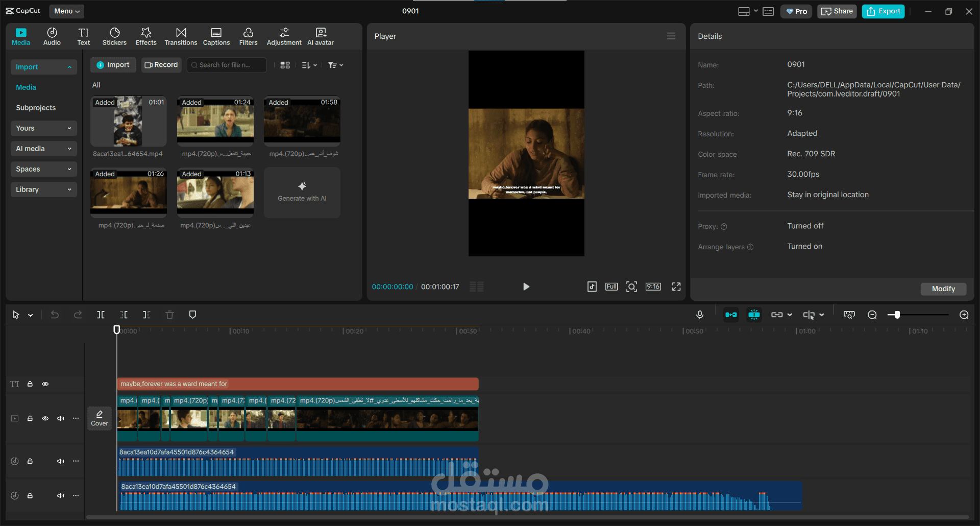Add a marker with the shield icon
This screenshot has width=980, height=526.
click(x=192, y=315)
